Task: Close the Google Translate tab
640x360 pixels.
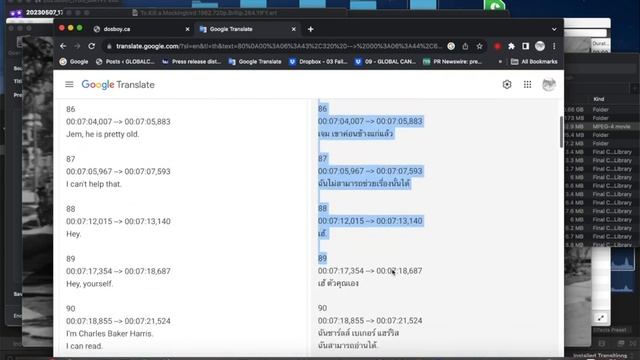Action: pyautogui.click(x=293, y=29)
